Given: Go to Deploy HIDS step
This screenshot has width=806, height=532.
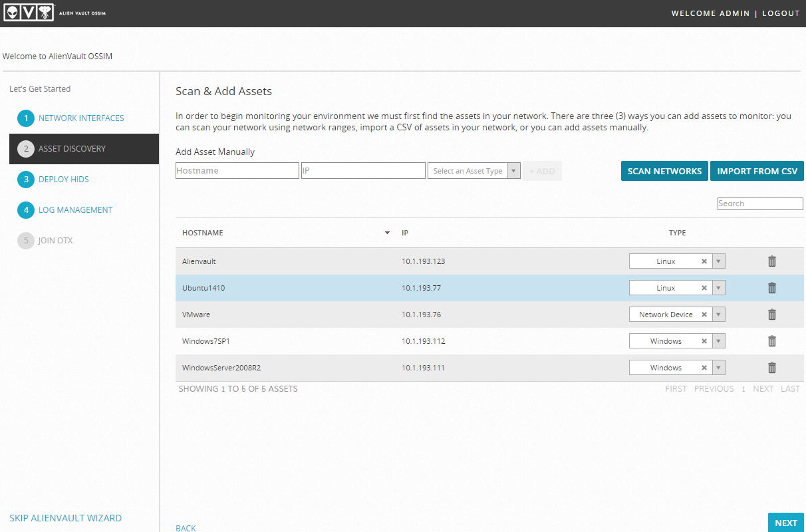Looking at the screenshot, I should coord(64,180).
